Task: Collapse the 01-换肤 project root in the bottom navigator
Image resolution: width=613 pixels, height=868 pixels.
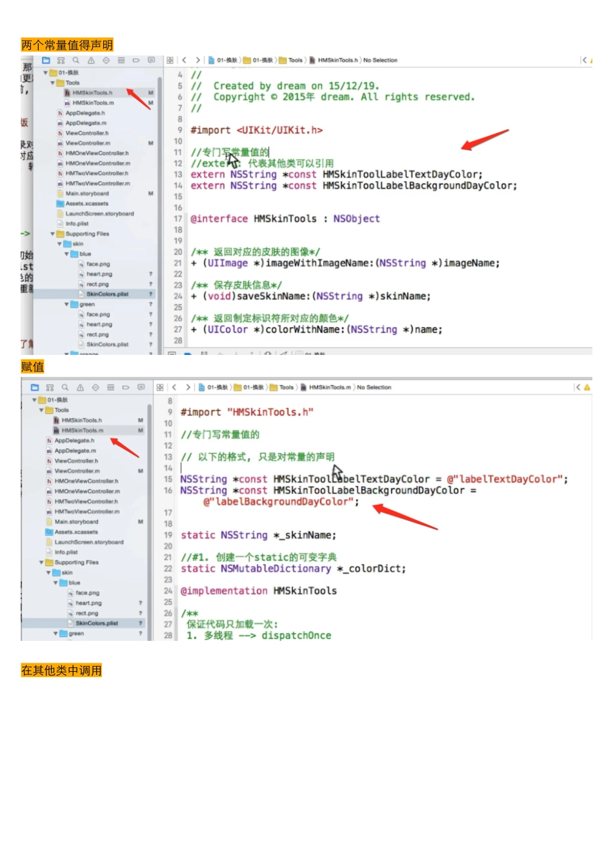Action: point(35,400)
